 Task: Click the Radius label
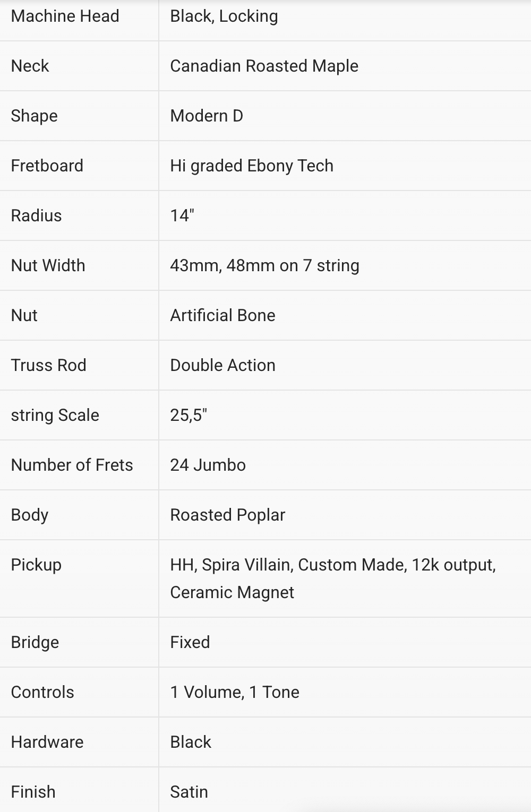click(x=36, y=215)
